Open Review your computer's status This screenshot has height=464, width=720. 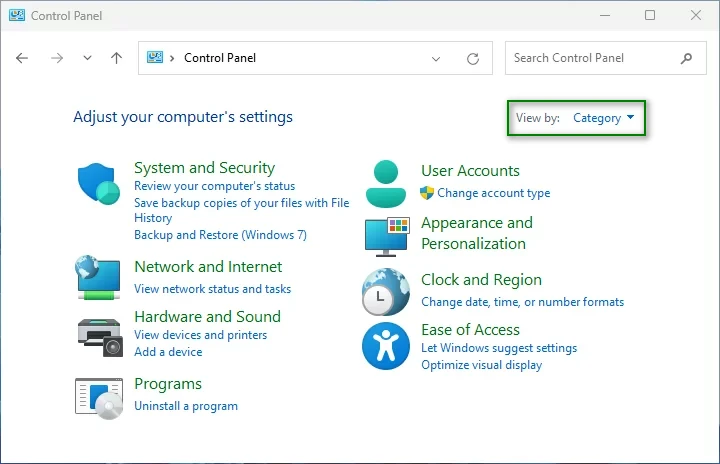click(x=214, y=186)
